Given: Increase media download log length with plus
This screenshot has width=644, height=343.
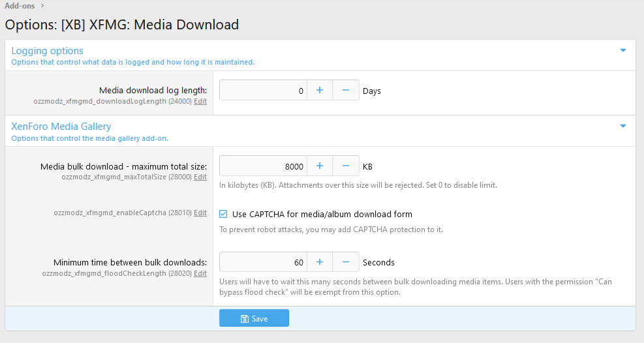Looking at the screenshot, I should [320, 91].
